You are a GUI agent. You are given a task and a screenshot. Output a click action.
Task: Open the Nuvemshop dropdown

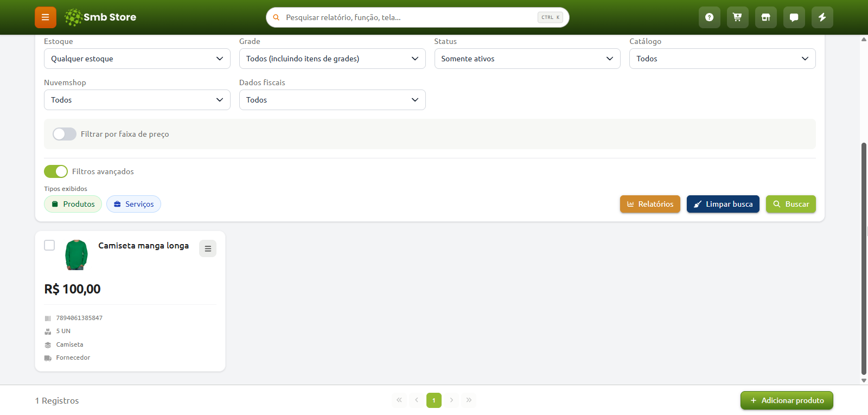coord(137,100)
